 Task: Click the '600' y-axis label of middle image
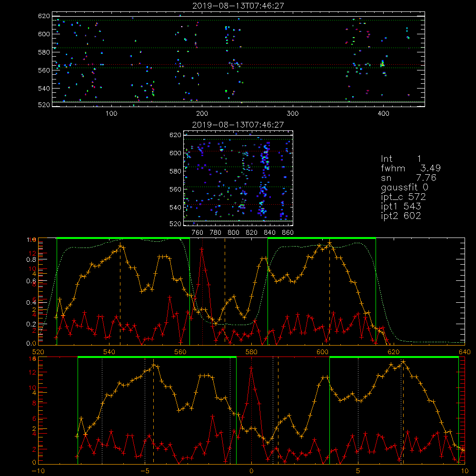176,153
